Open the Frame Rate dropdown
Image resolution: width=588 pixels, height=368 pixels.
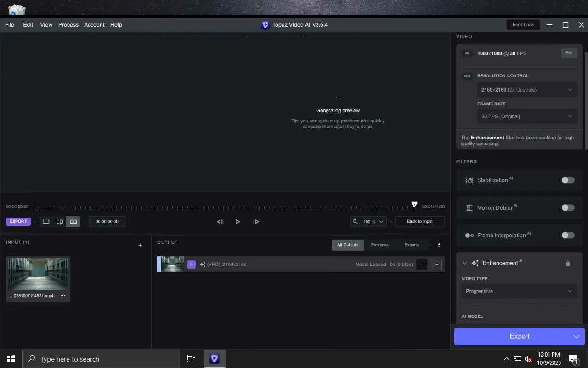(x=527, y=116)
